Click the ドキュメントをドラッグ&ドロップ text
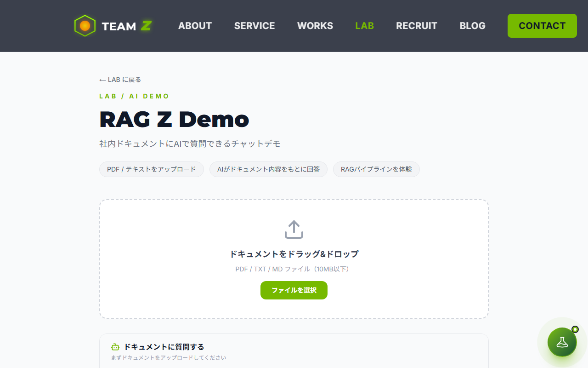Viewport: 588px width, 368px height. click(x=294, y=254)
